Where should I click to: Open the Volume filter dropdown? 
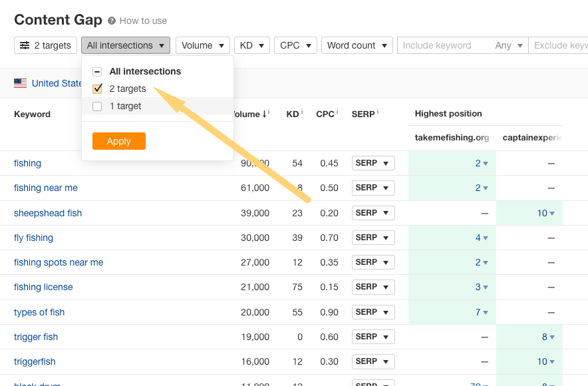click(202, 45)
